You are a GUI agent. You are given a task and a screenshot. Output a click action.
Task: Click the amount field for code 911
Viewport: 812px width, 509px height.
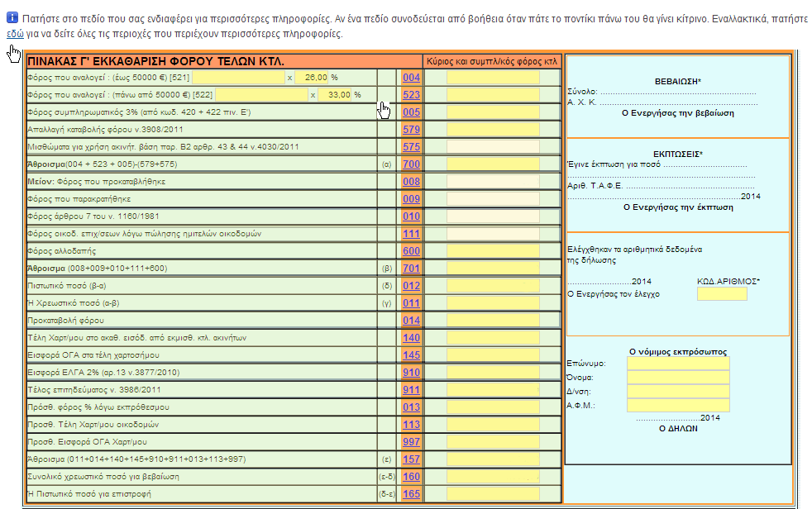tap(493, 389)
